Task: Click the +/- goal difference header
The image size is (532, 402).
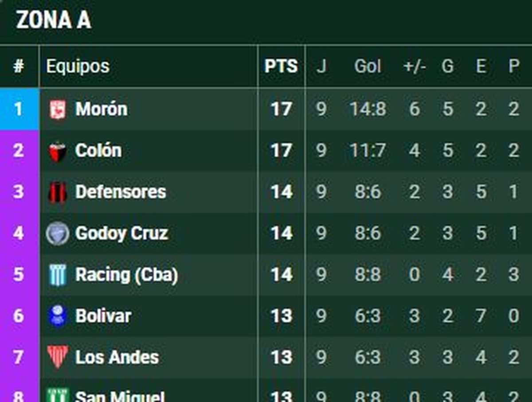Action: point(415,66)
